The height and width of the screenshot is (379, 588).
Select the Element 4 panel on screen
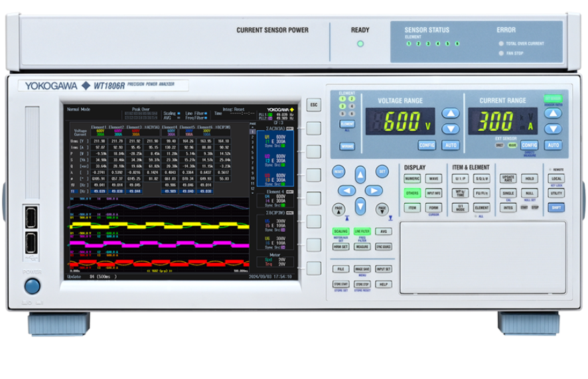click(274, 200)
